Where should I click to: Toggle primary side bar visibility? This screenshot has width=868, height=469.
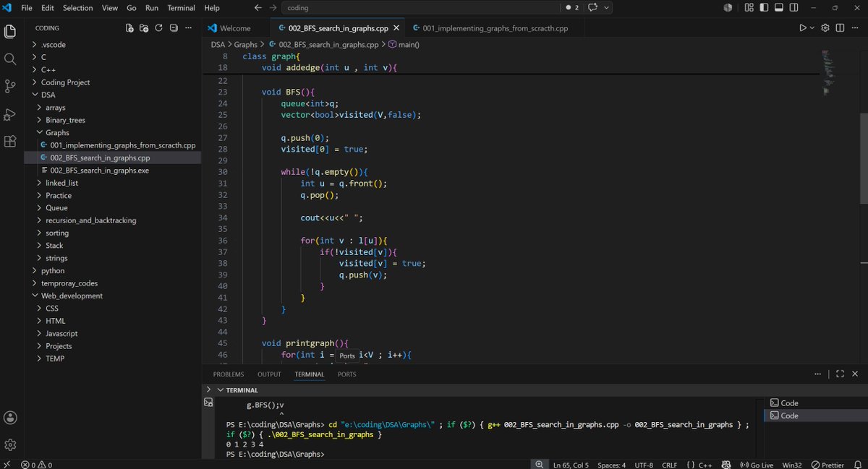764,8
